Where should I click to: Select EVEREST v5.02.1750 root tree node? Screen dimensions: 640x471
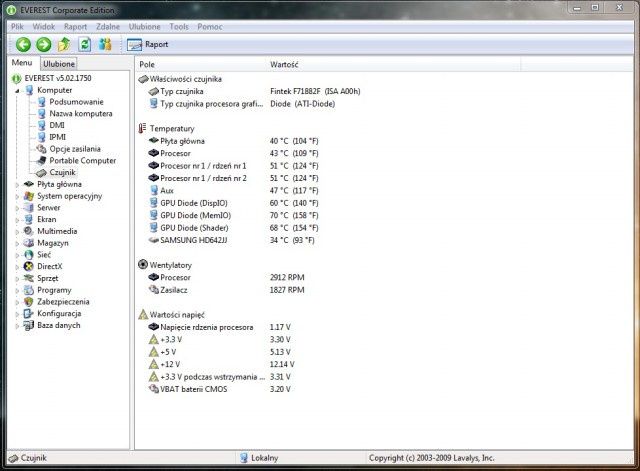[58, 78]
